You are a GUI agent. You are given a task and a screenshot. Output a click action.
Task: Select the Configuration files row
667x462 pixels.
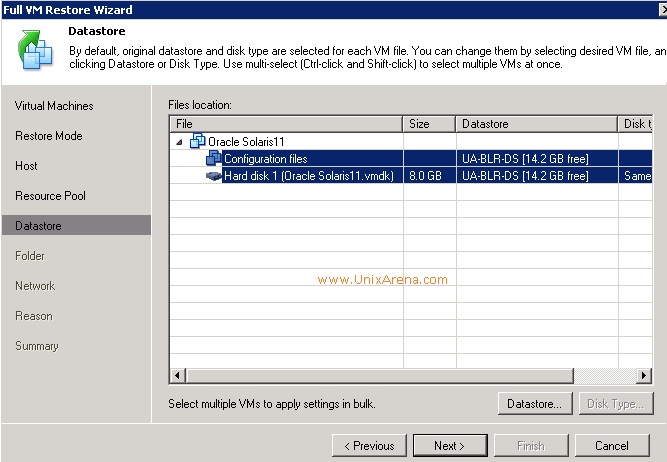411,158
